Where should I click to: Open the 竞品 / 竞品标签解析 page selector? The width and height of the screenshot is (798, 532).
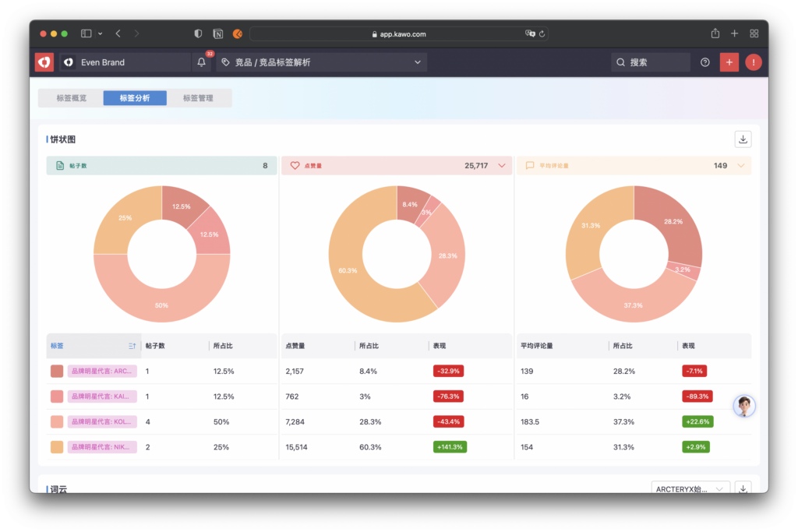tap(321, 62)
